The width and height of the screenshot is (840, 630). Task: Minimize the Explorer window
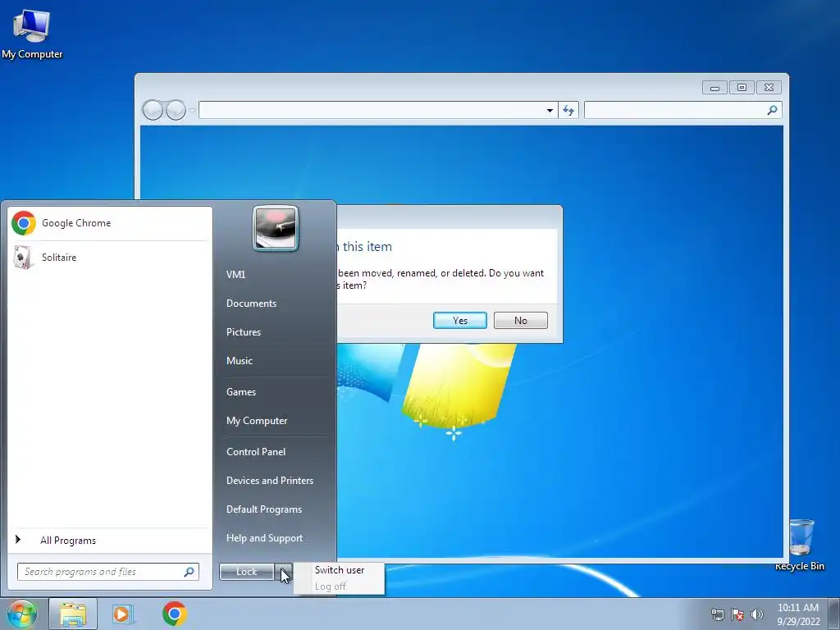(x=714, y=87)
